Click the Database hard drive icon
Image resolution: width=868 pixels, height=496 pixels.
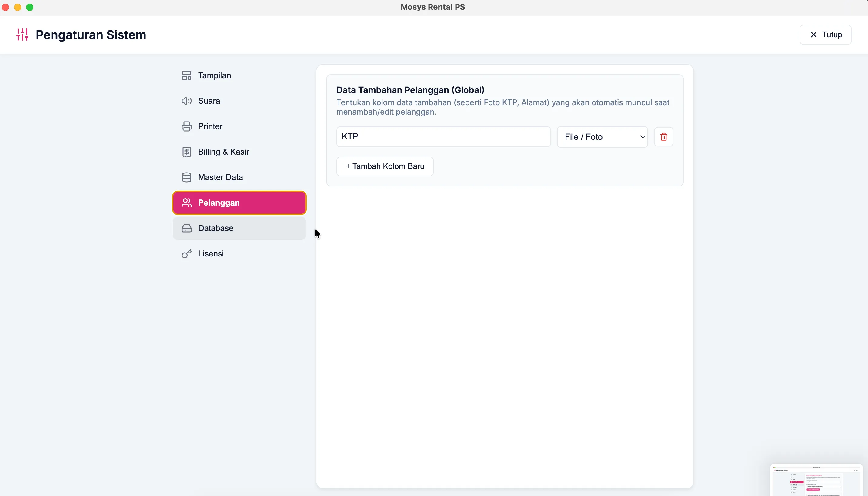tap(186, 228)
